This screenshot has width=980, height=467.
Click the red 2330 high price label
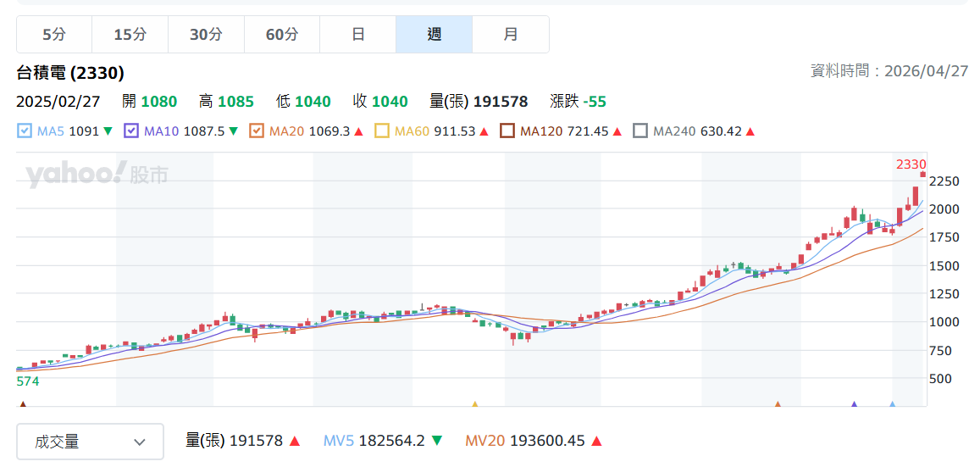pyautogui.click(x=911, y=164)
